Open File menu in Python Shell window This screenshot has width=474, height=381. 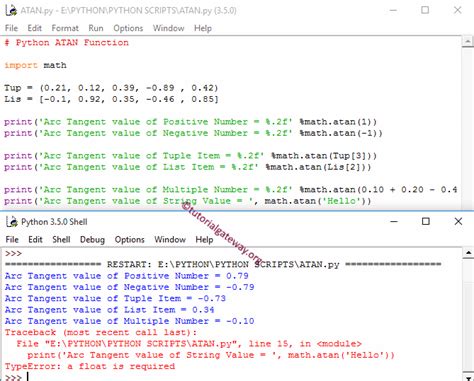click(x=12, y=240)
